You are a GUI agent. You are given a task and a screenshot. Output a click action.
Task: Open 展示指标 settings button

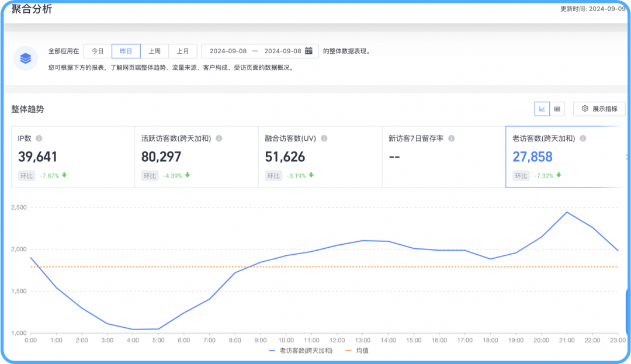[x=599, y=109]
